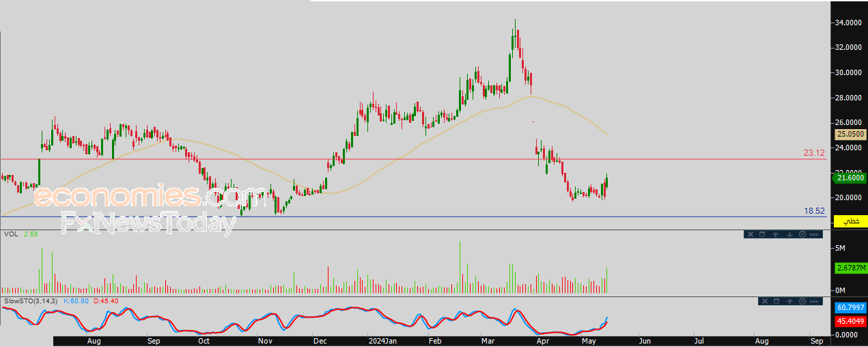Click the K:60.80 stochastic reading
868x347 pixels.
[x=77, y=301]
